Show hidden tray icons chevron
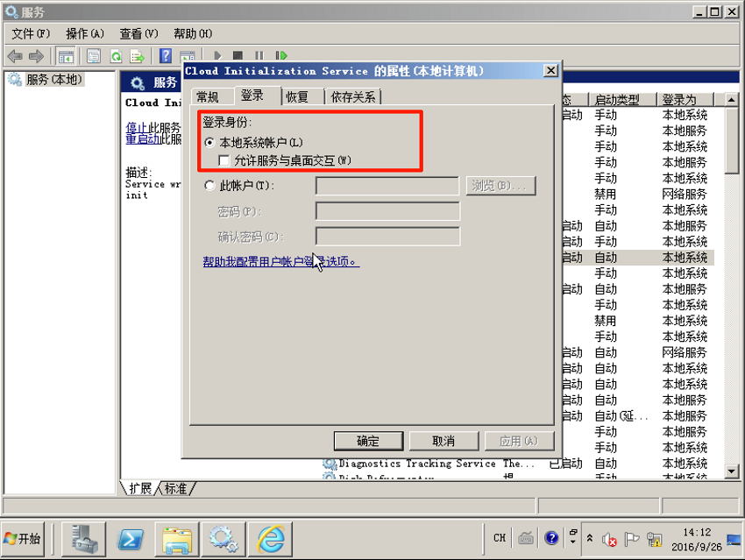 point(590,538)
